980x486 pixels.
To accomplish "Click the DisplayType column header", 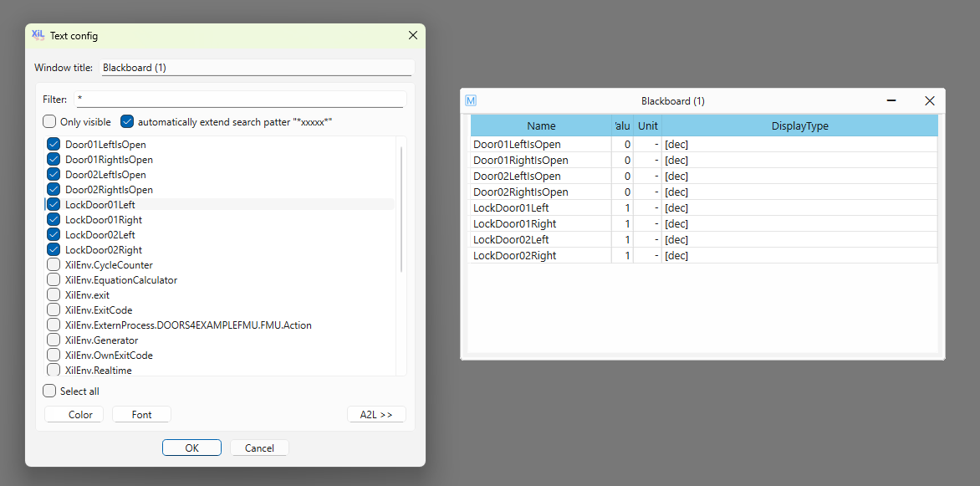I will tap(799, 126).
